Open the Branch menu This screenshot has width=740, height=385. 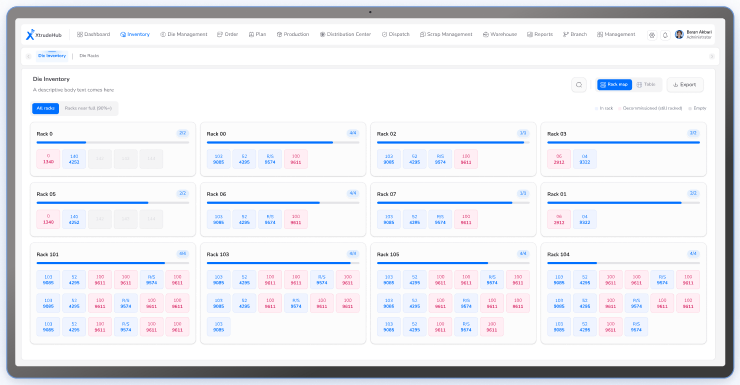pos(575,34)
